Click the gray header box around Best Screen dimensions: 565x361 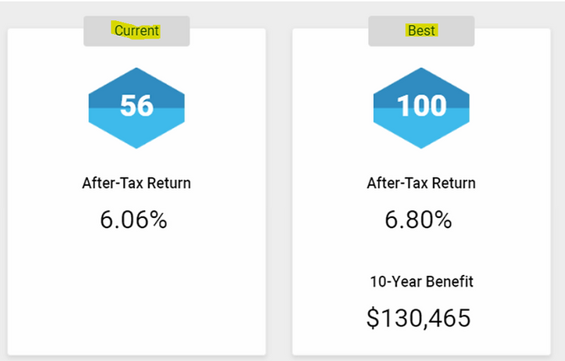pyautogui.click(x=421, y=31)
